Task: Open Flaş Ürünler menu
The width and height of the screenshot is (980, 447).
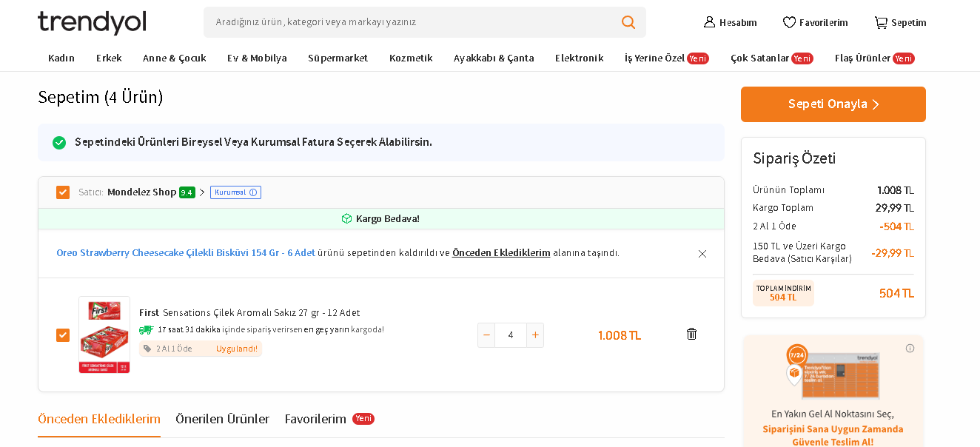Action: (x=875, y=58)
